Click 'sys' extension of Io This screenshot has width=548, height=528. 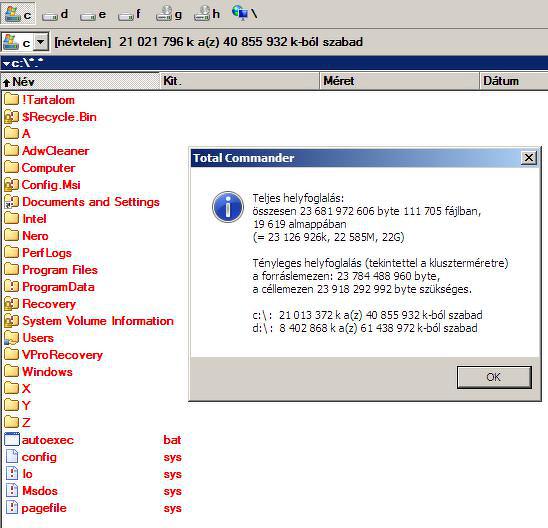(172, 474)
